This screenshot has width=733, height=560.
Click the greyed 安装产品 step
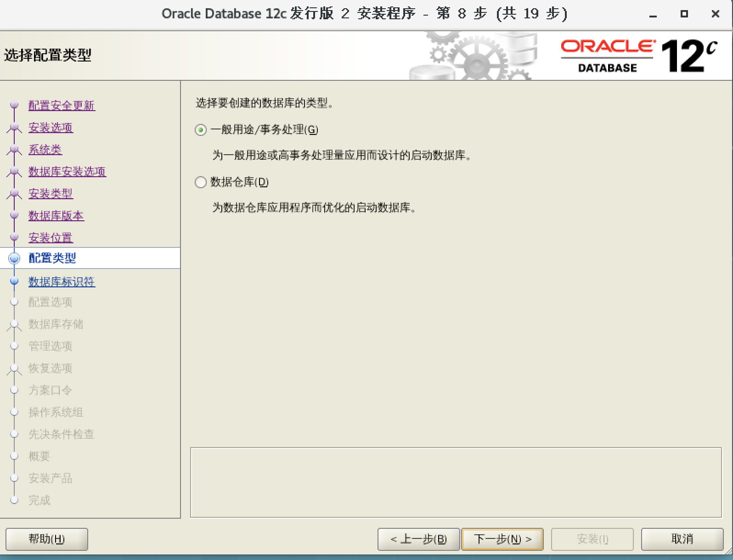tap(51, 478)
